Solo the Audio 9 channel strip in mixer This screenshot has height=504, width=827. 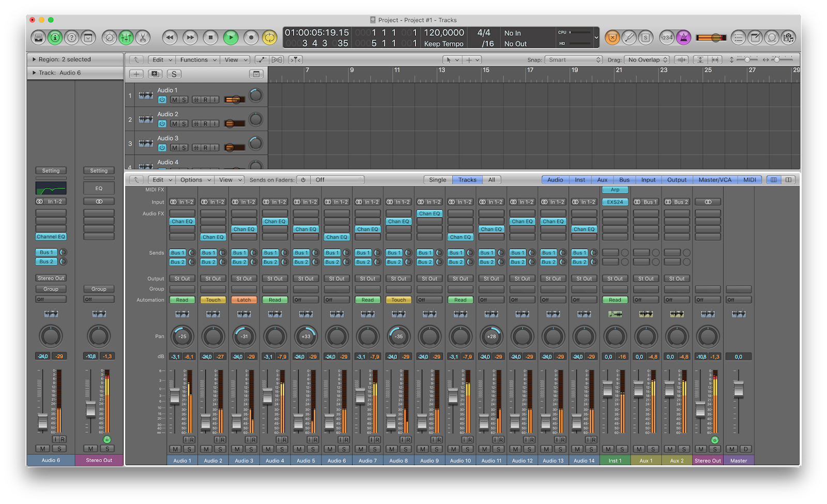coord(437,449)
